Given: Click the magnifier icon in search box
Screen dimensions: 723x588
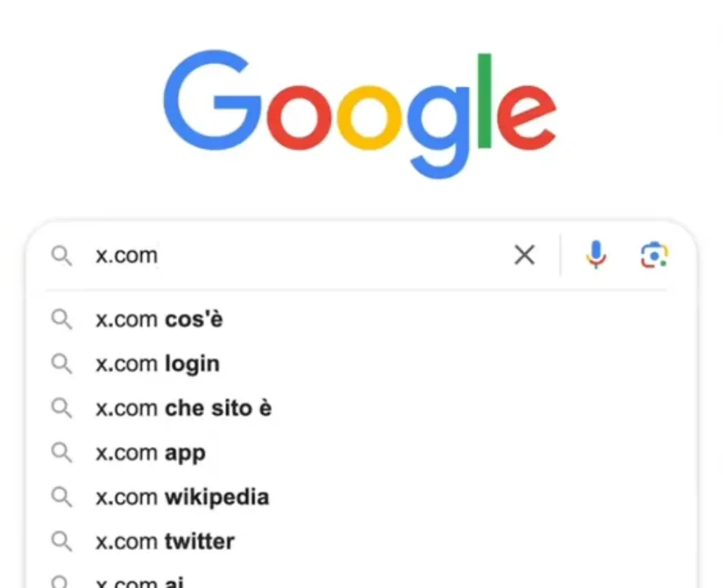Looking at the screenshot, I should (61, 256).
